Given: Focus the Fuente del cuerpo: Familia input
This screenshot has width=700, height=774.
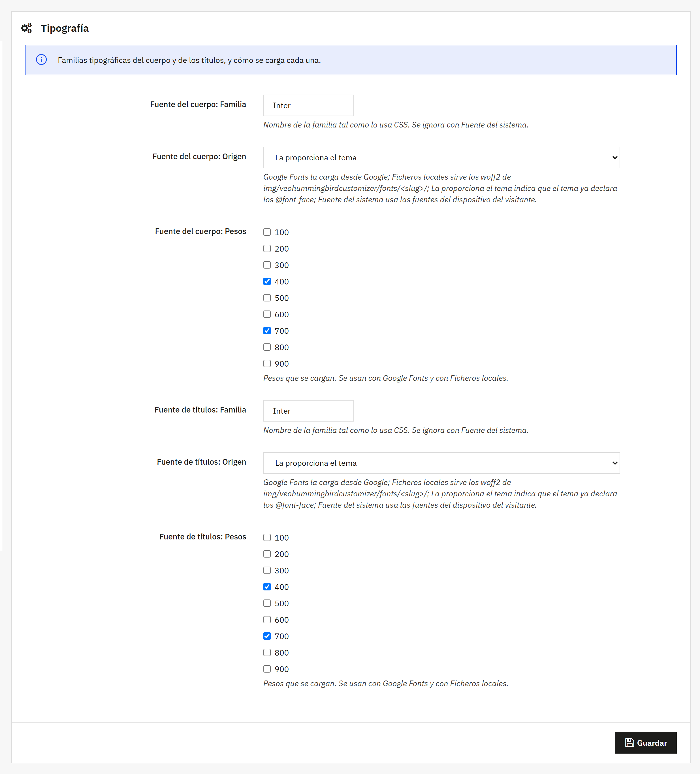Looking at the screenshot, I should click(309, 105).
